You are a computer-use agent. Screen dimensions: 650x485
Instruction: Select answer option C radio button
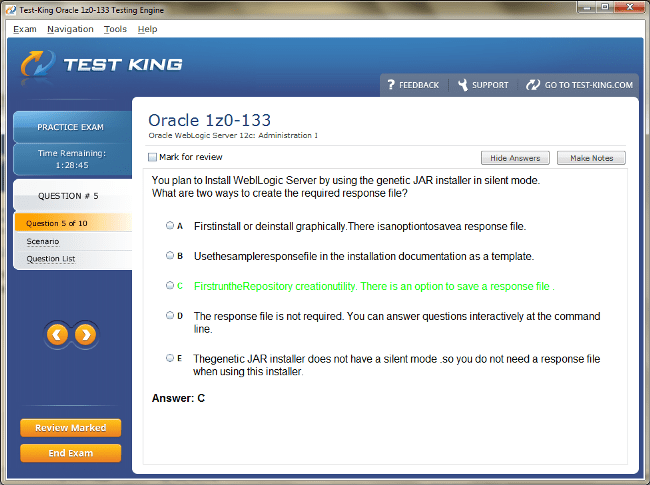pos(170,285)
